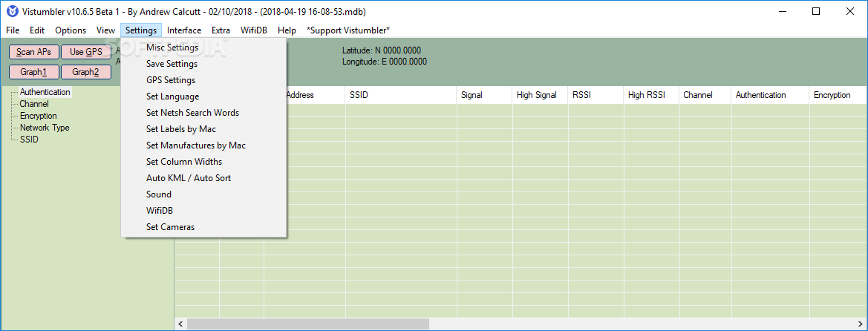Click the Use GPS button
This screenshot has width=868, height=331.
[x=86, y=52]
